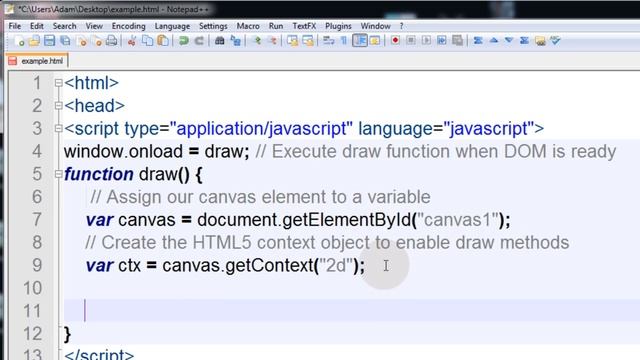
Task: Open the Settings menu
Action: pos(213,26)
